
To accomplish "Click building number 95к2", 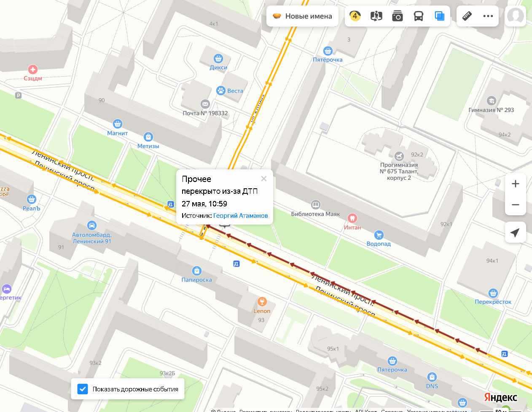I will (322, 389).
